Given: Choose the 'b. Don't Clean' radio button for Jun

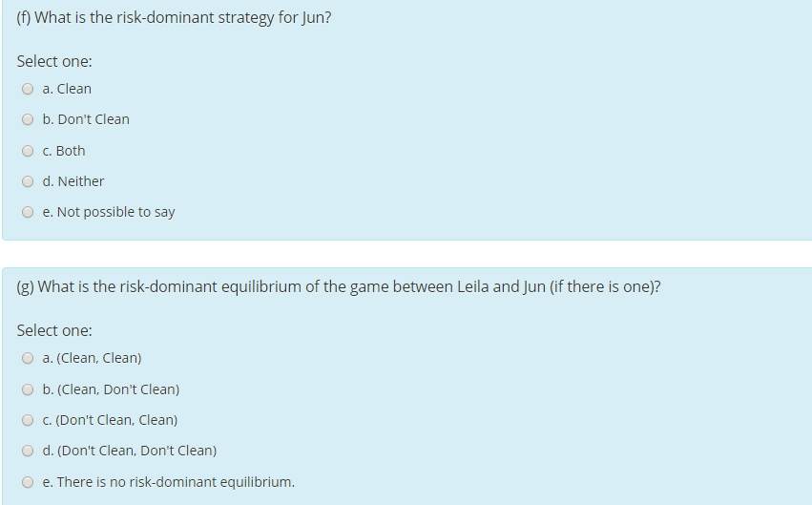Looking at the screenshot, I should [x=28, y=120].
